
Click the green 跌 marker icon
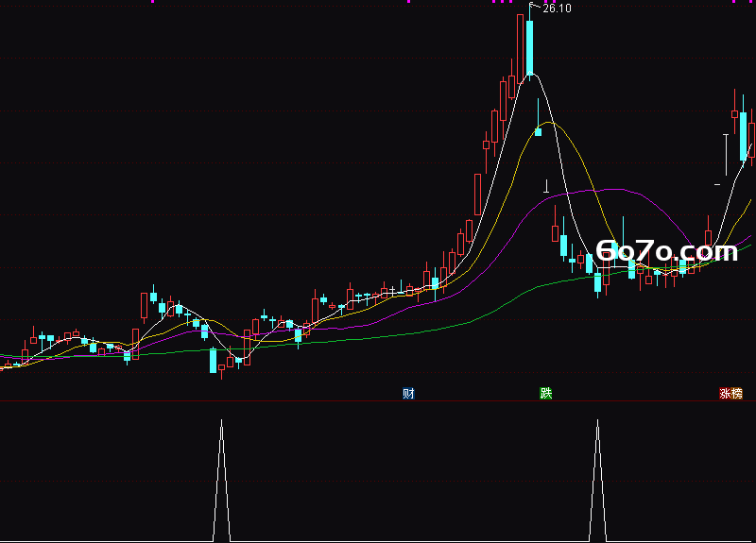545,393
